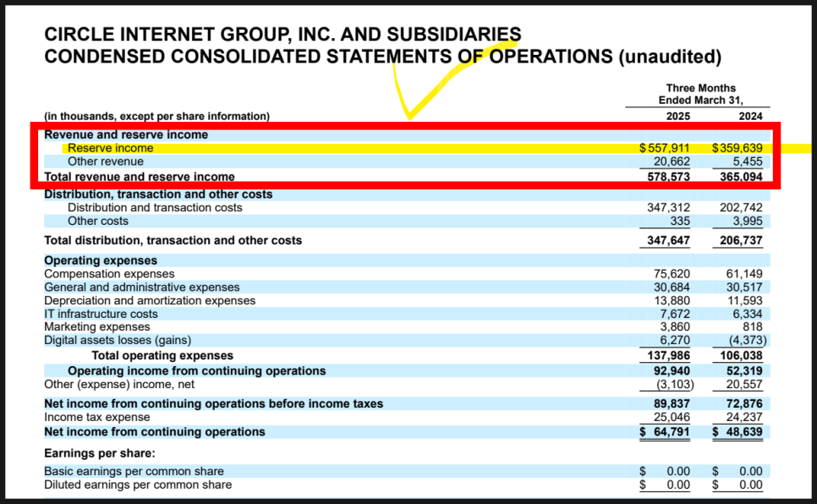Image resolution: width=817 pixels, height=504 pixels.
Task: Click the "2025" year column header
Action: pyautogui.click(x=678, y=116)
